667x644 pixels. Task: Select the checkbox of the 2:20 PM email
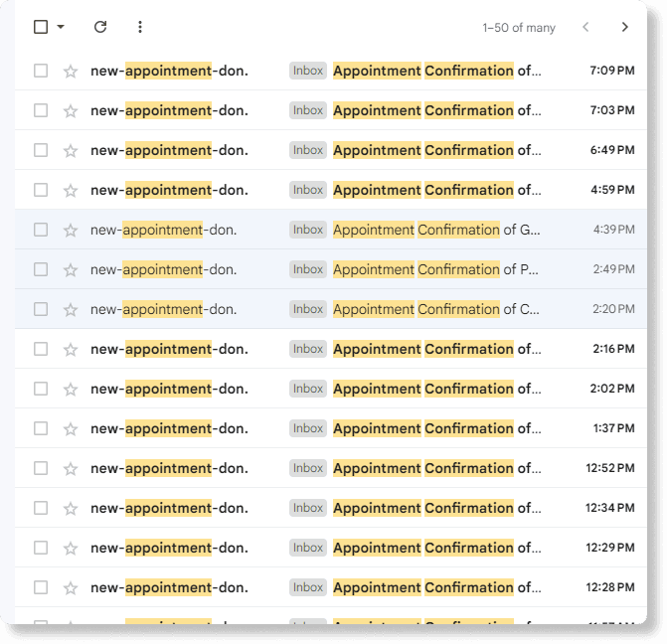pos(41,309)
